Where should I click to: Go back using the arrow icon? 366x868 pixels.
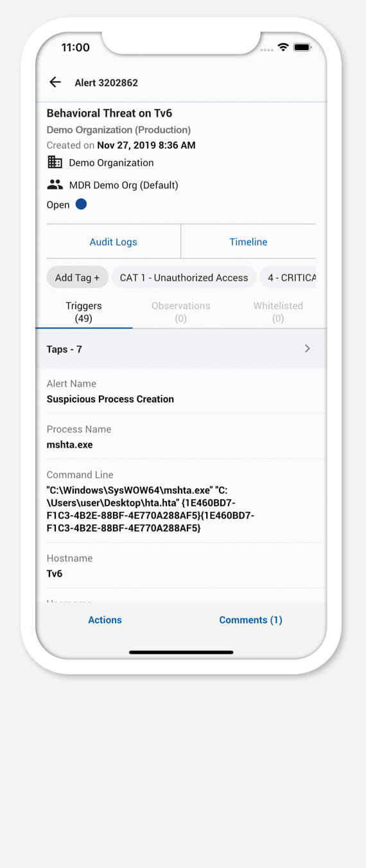coord(55,82)
